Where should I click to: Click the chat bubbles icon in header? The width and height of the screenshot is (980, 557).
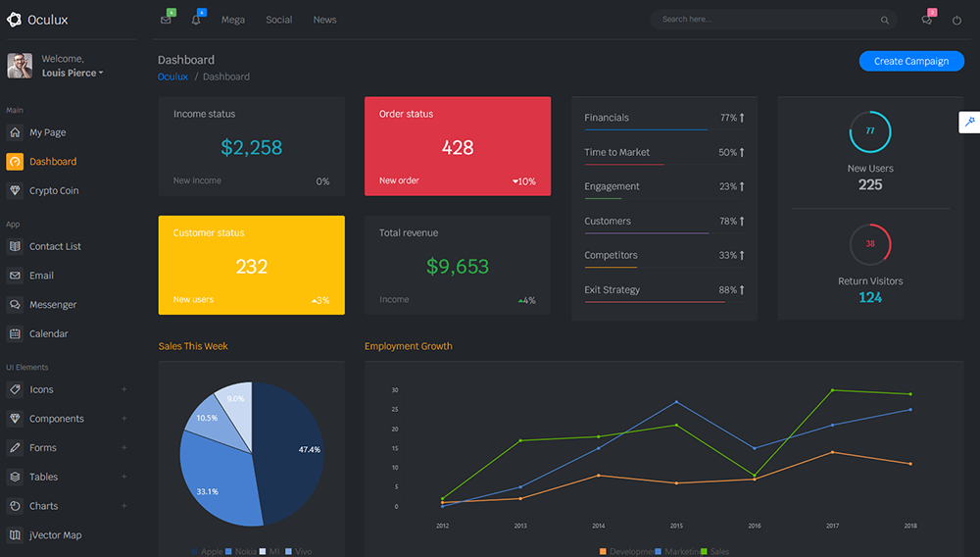coord(926,20)
